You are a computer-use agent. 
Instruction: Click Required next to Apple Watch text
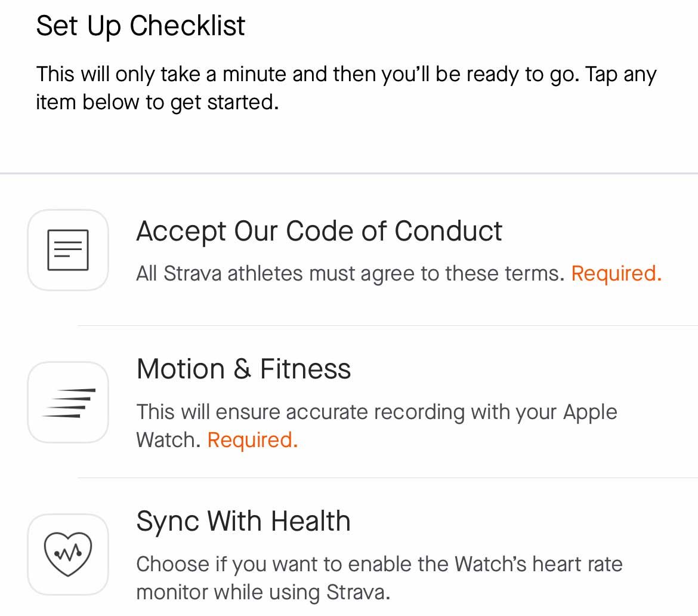click(x=252, y=440)
